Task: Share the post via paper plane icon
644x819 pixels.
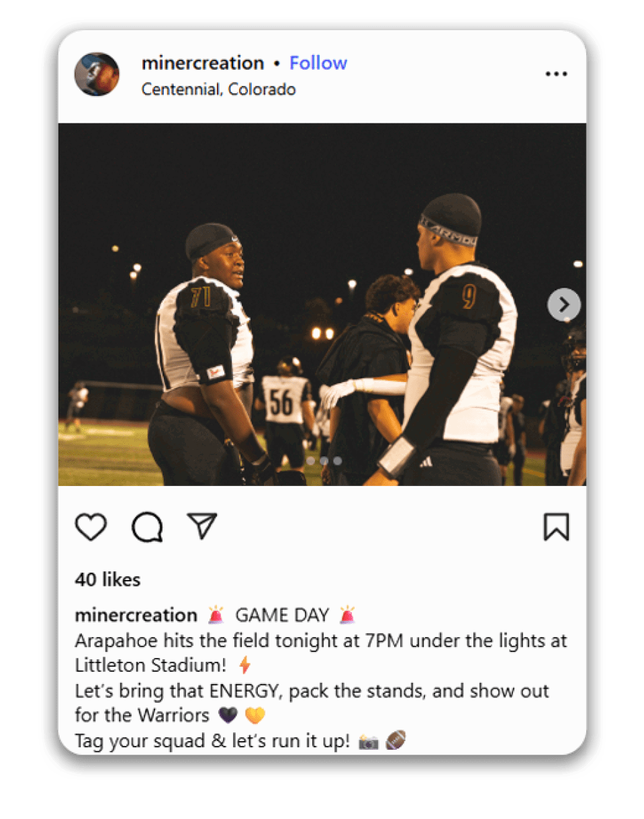Action: (x=202, y=526)
